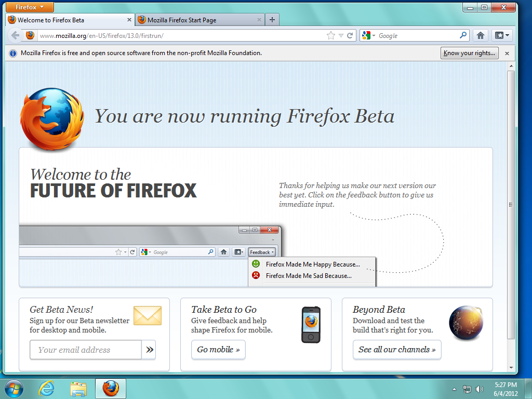Click the large Firefox logo
The width and height of the screenshot is (532, 399).
pyautogui.click(x=52, y=119)
